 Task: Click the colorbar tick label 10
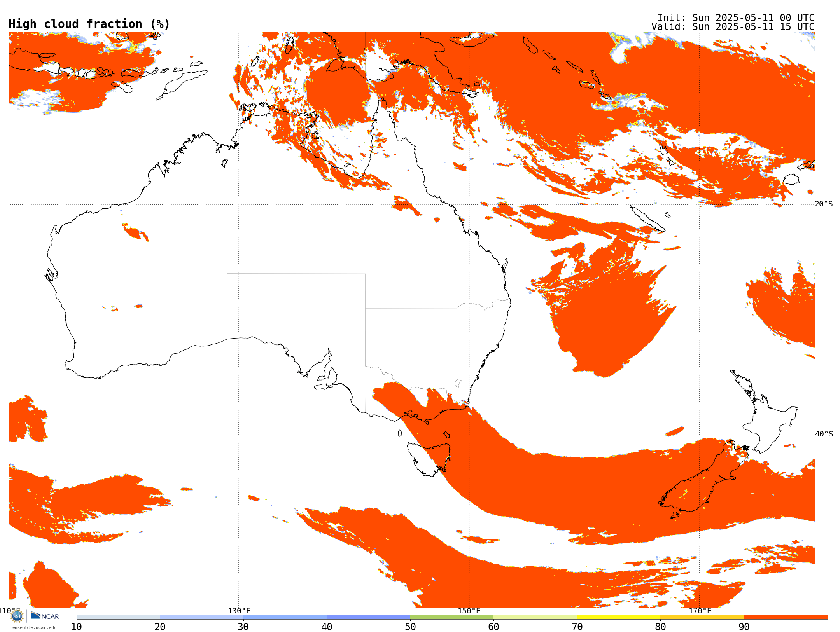77,627
